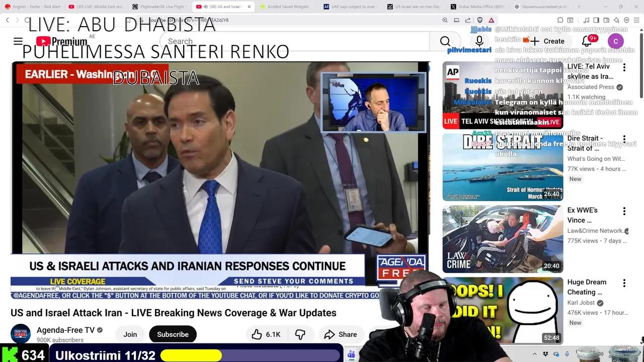The image size is (644, 362).
Task: Open options for Dire Strait video
Action: pyautogui.click(x=624, y=139)
